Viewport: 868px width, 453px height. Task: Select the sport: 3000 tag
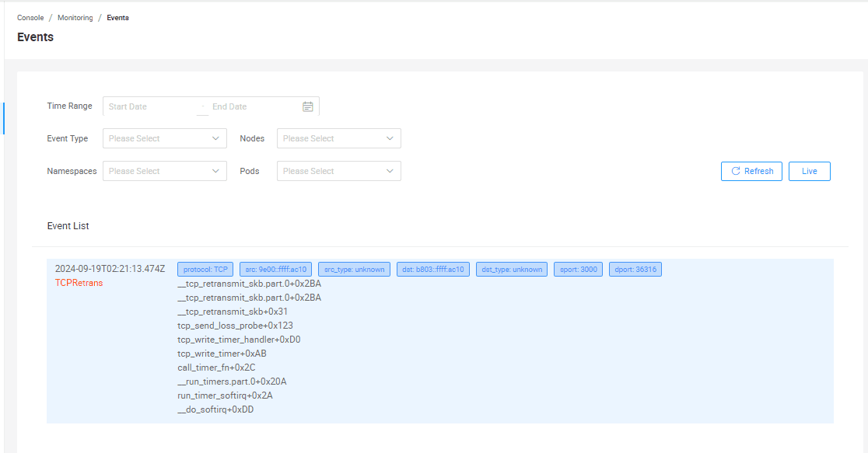[578, 270]
